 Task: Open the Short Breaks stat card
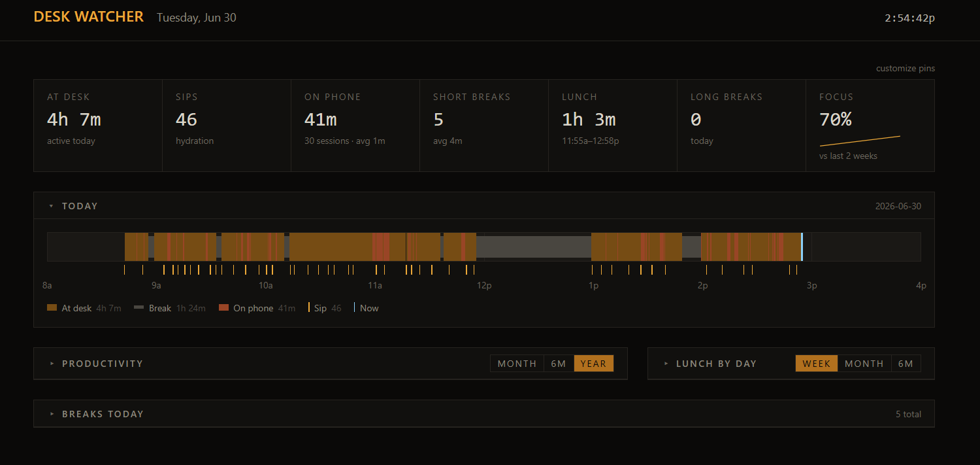(484, 126)
